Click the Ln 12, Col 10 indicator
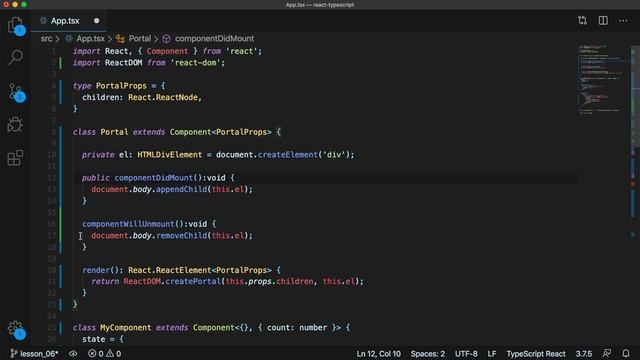The height and width of the screenshot is (360, 640). 378,353
